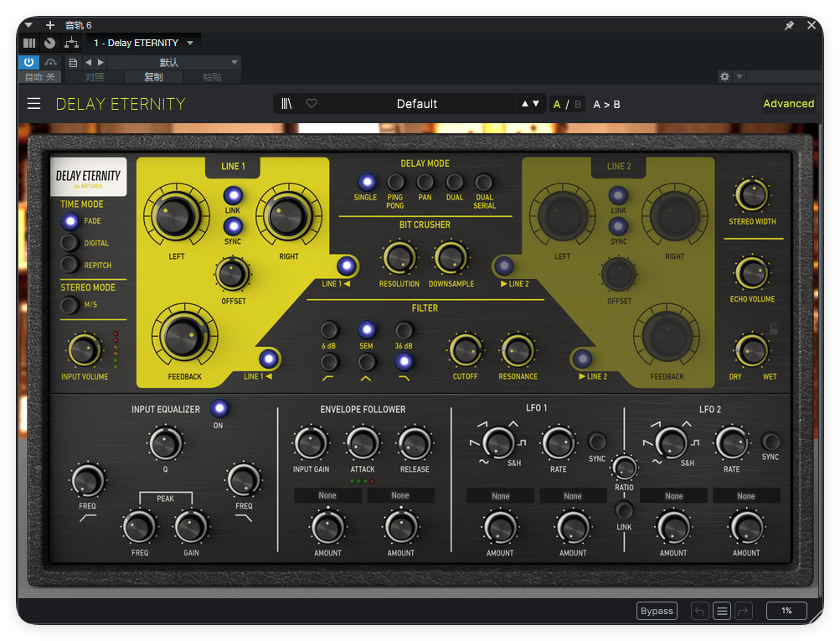Select DUAL SERIAL delay mode
Screen dimensions: 840x641
coord(483,182)
